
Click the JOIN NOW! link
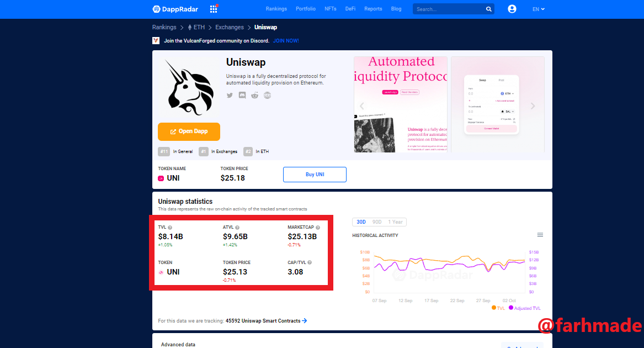pyautogui.click(x=286, y=41)
